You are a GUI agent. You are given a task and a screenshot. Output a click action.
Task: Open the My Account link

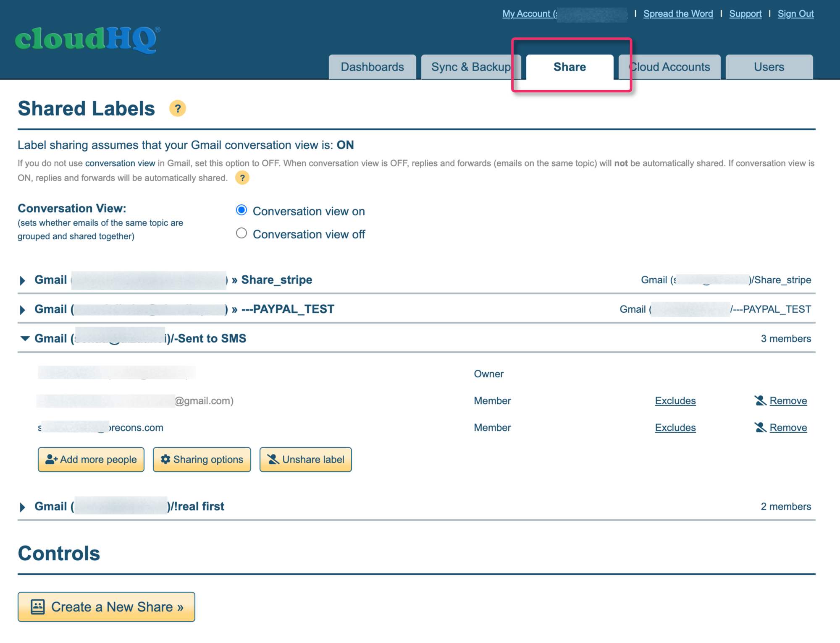tap(565, 14)
